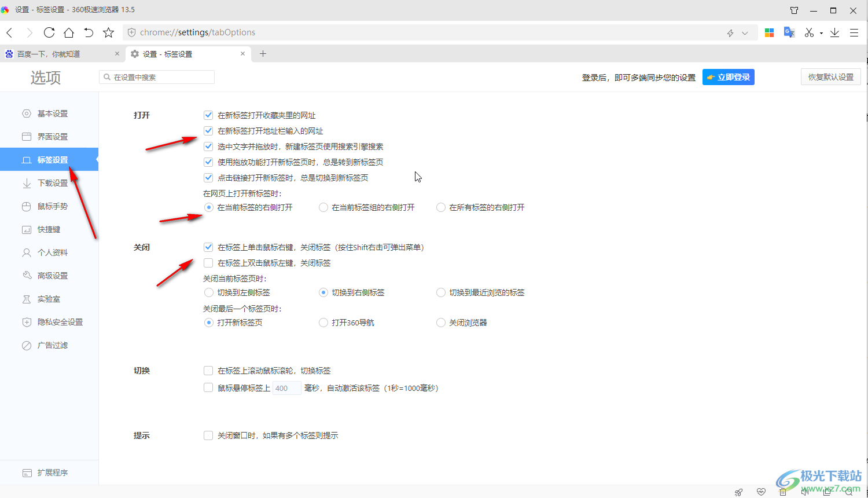Select 切换到最近浏览的标签 radio button

(x=441, y=292)
